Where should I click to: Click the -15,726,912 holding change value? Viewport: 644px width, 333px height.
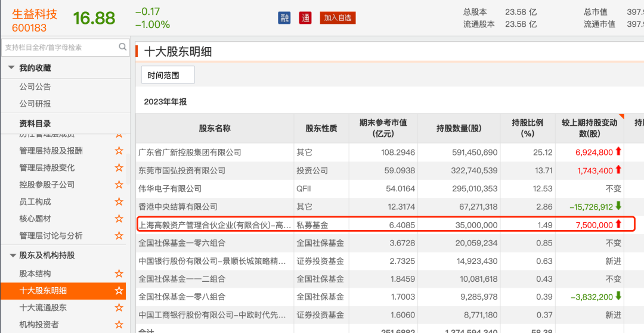(591, 207)
